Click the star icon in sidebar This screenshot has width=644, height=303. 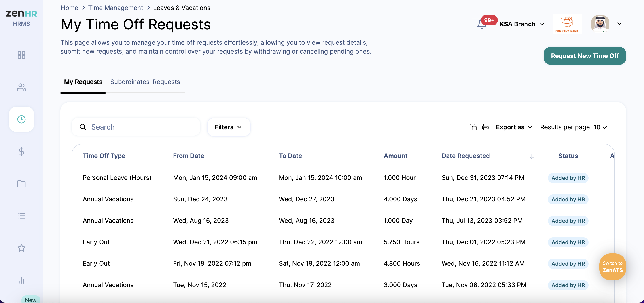click(x=21, y=248)
